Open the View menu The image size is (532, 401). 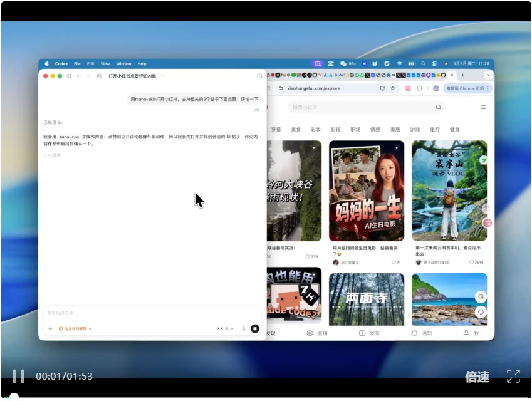(105, 63)
